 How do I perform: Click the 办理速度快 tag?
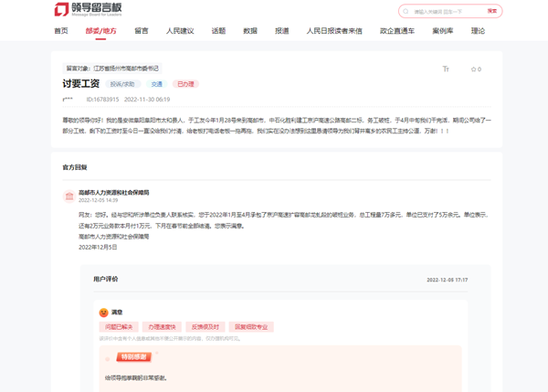click(x=163, y=327)
